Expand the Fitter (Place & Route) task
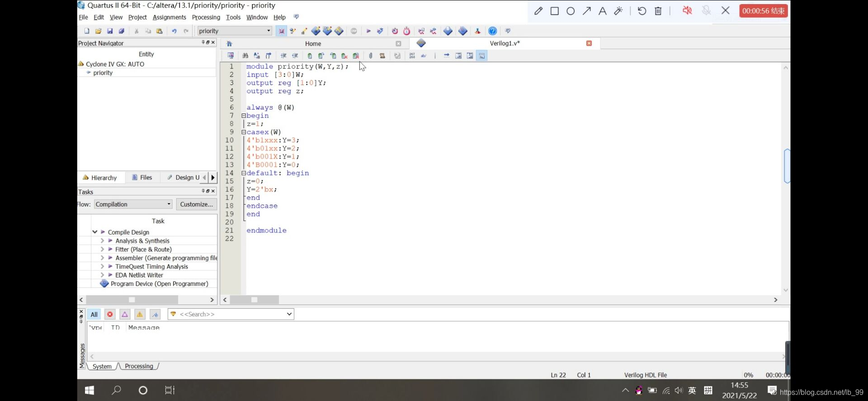Viewport: 868px width, 401px height. point(102,249)
